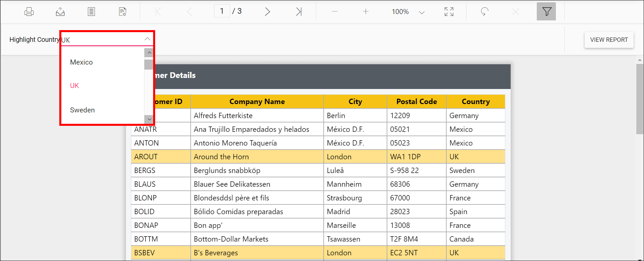
Task: Click the Blauer See Delikatessen cell
Action: click(257, 184)
